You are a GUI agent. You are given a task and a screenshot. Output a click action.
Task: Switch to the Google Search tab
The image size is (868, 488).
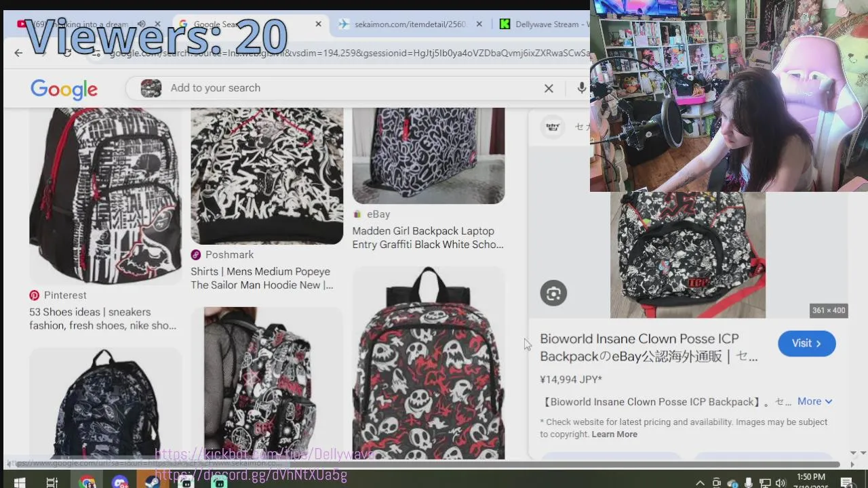click(x=251, y=24)
